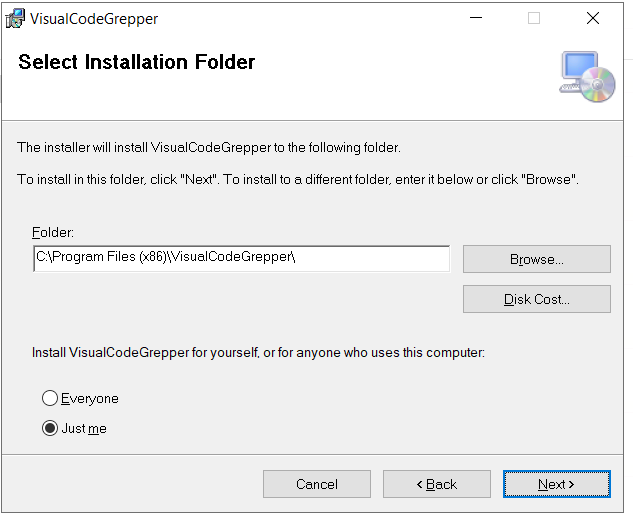The image size is (633, 526).
Task: Click the Just me option label text
Action: [84, 428]
